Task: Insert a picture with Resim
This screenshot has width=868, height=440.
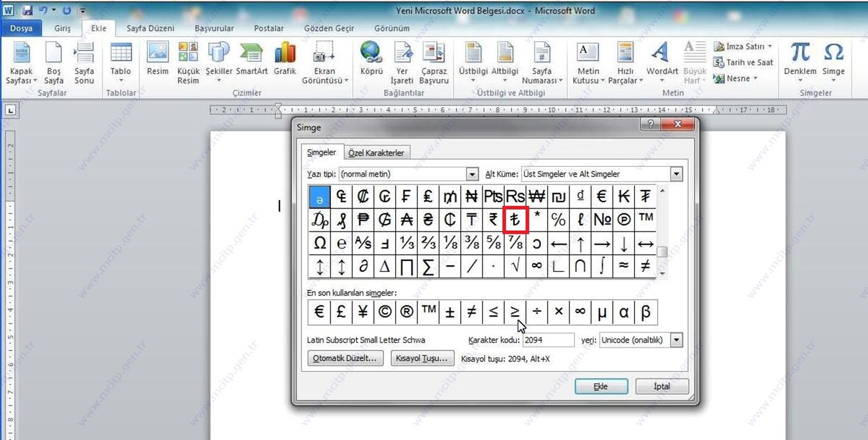Action: pyautogui.click(x=158, y=59)
